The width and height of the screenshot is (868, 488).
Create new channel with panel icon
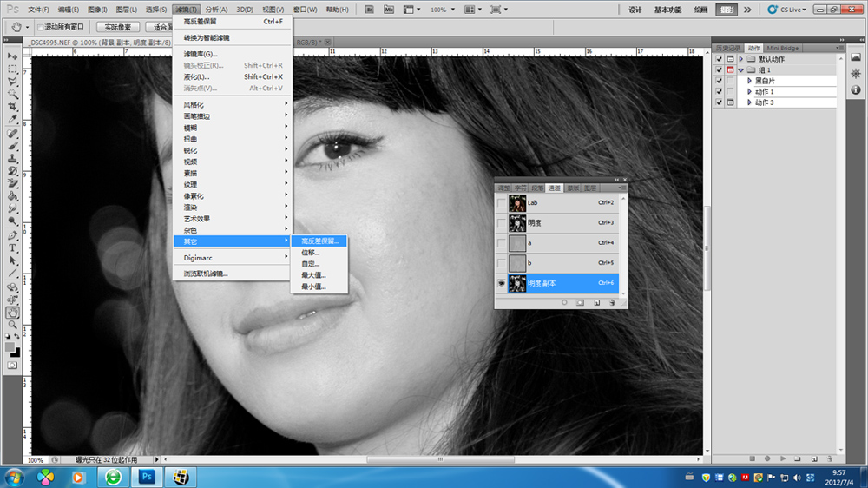(x=596, y=303)
